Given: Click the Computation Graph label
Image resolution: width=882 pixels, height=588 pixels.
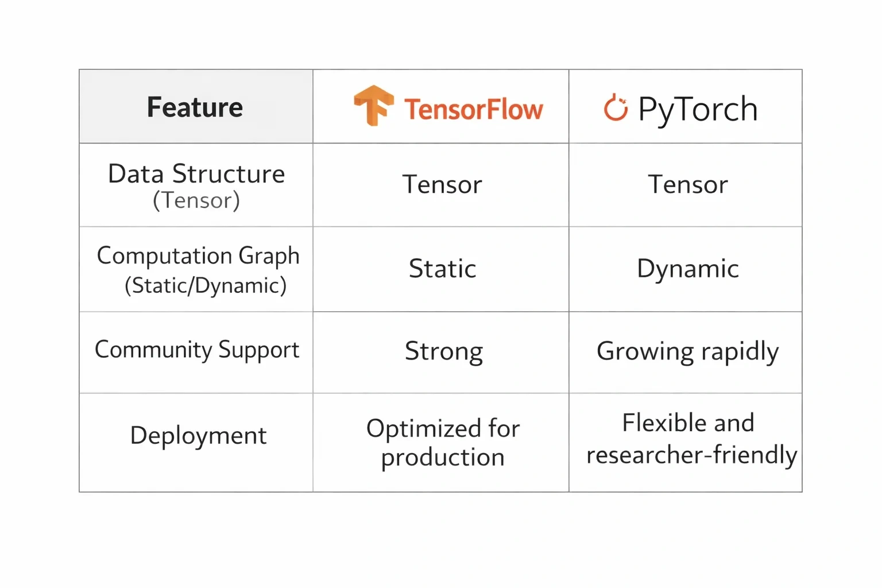Looking at the screenshot, I should (198, 256).
